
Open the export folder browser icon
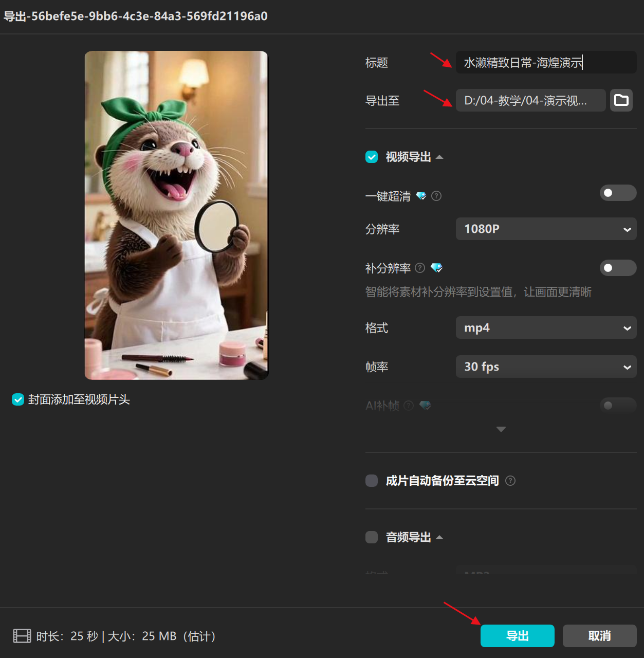(621, 100)
